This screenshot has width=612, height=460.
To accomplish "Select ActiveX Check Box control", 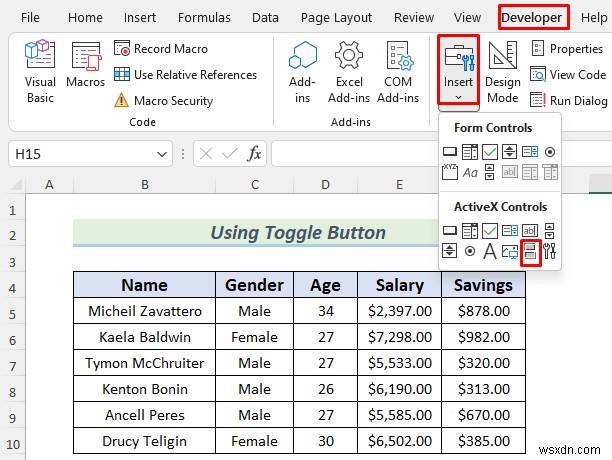I will click(x=490, y=231).
